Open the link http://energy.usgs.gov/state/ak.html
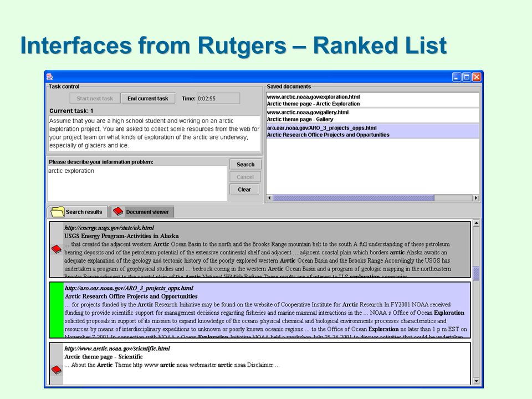 (109, 228)
